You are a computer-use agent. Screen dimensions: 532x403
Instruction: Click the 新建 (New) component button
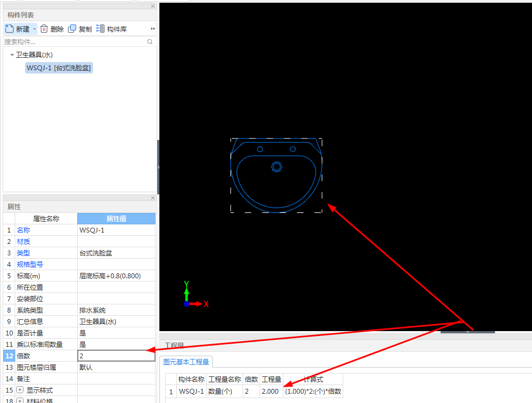tap(17, 29)
